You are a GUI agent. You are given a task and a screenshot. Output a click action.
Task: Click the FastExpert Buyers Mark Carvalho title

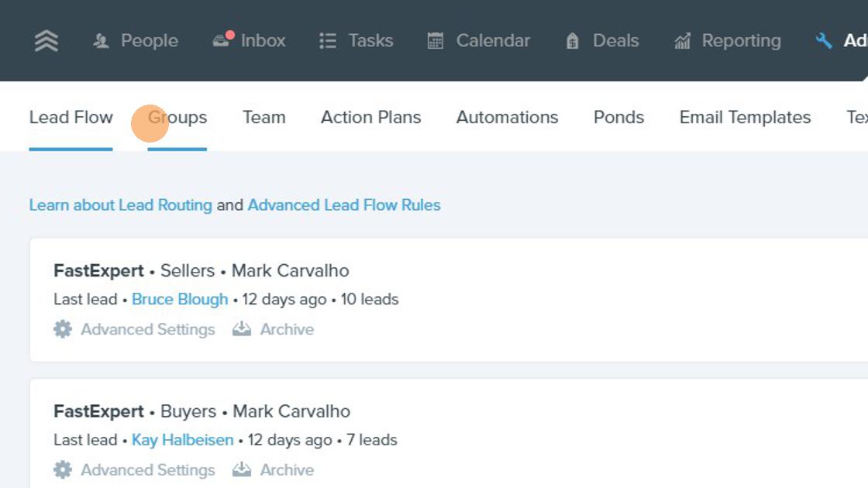point(202,411)
